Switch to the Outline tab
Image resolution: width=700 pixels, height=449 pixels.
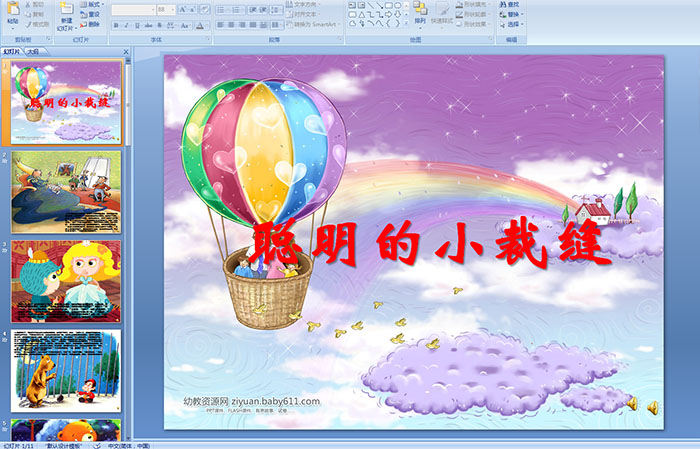33,52
